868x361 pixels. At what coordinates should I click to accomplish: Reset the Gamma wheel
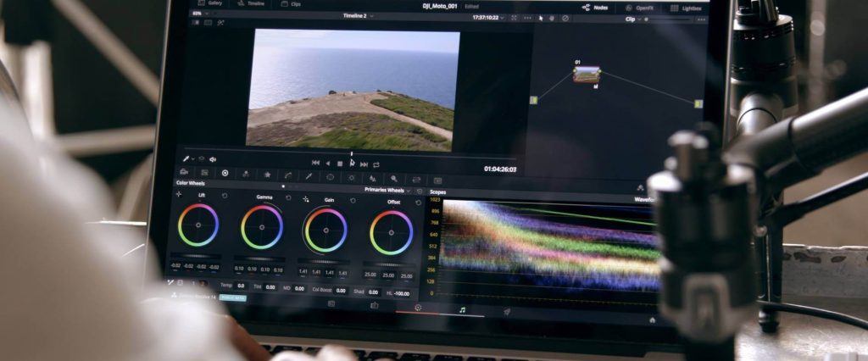[x=288, y=197]
